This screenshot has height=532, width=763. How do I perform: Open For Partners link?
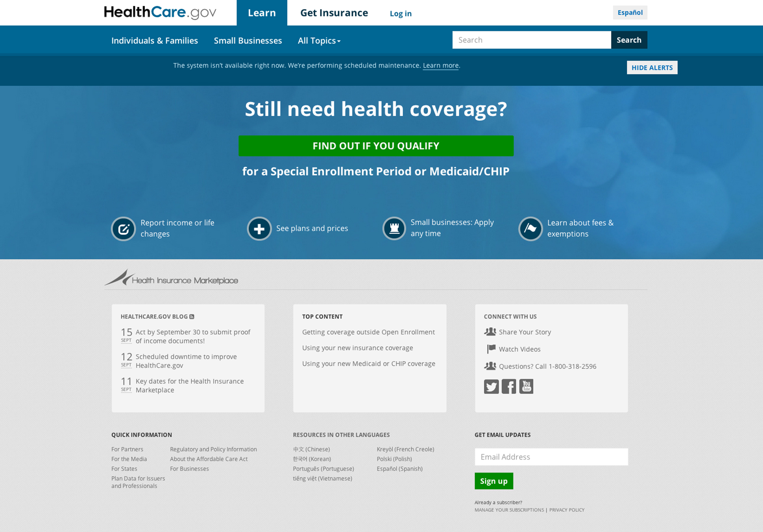tap(127, 449)
